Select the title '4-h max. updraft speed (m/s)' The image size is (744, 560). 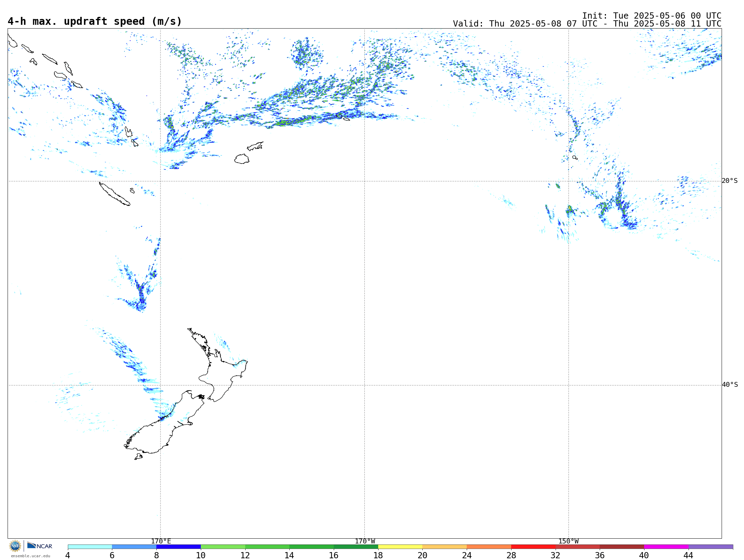(x=95, y=21)
